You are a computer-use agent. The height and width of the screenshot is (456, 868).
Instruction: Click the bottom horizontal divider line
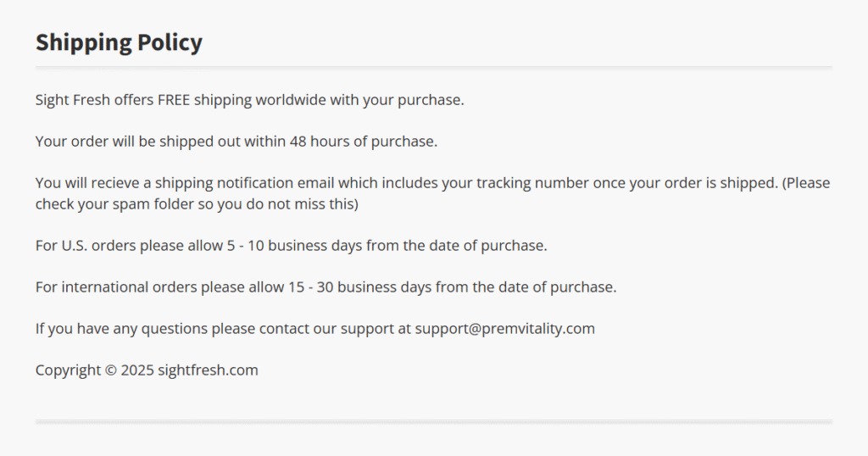point(433,420)
